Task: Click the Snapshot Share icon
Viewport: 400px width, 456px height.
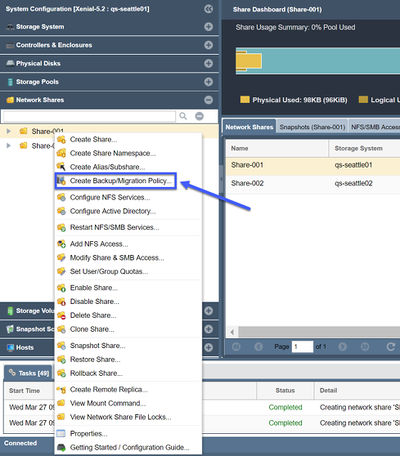Action: click(61, 346)
